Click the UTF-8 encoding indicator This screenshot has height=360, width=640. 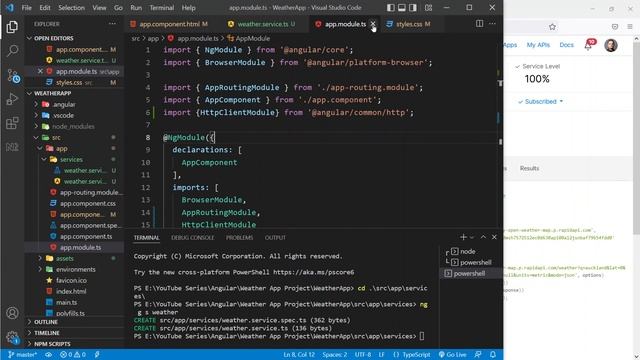[363, 354]
